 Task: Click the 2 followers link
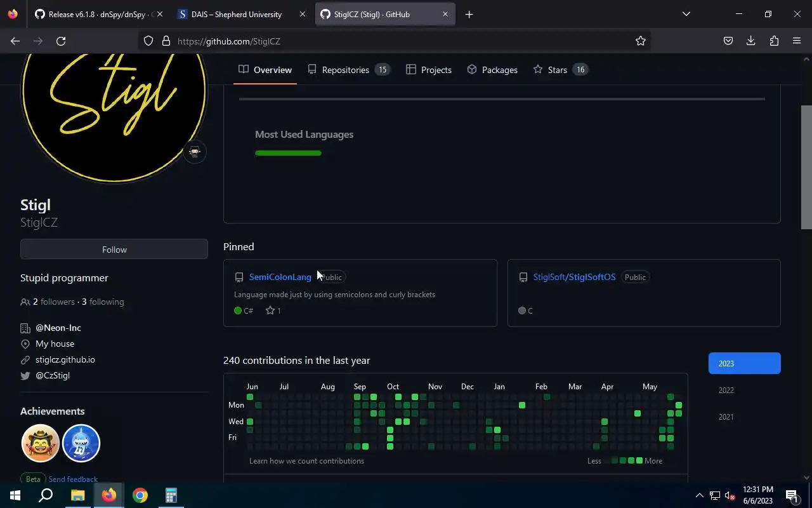(x=54, y=302)
